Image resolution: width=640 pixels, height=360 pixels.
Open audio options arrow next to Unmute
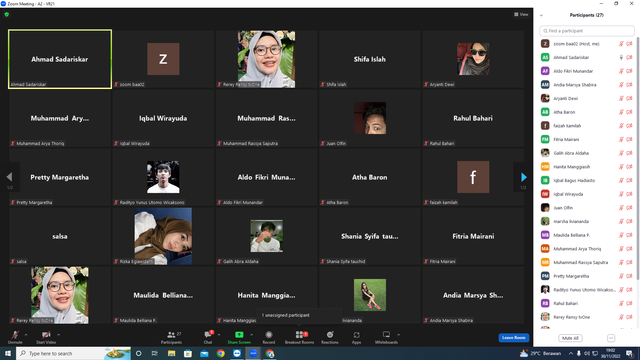click(26, 335)
